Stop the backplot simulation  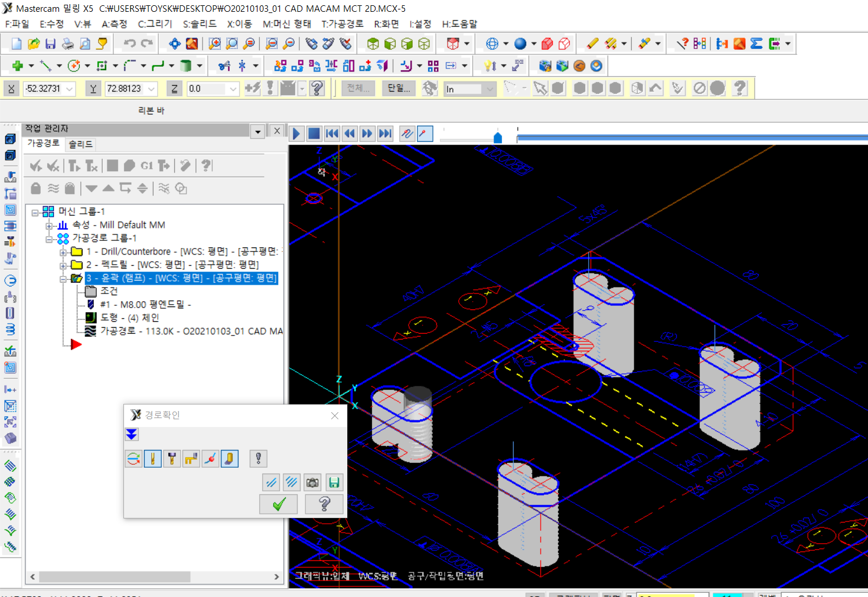coord(314,134)
